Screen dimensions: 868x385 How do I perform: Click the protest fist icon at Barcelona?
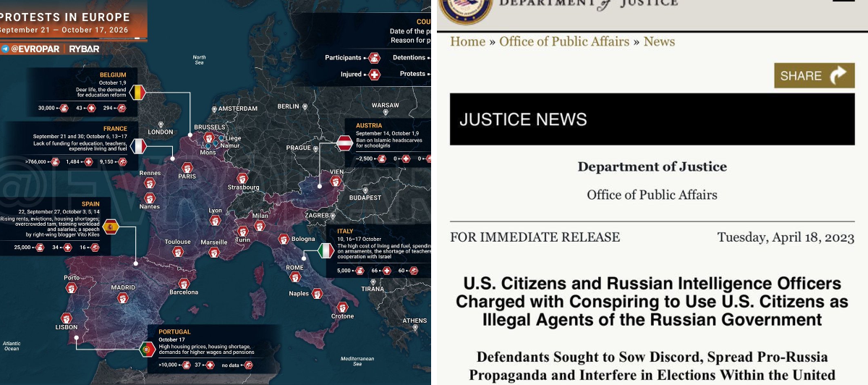(x=183, y=283)
